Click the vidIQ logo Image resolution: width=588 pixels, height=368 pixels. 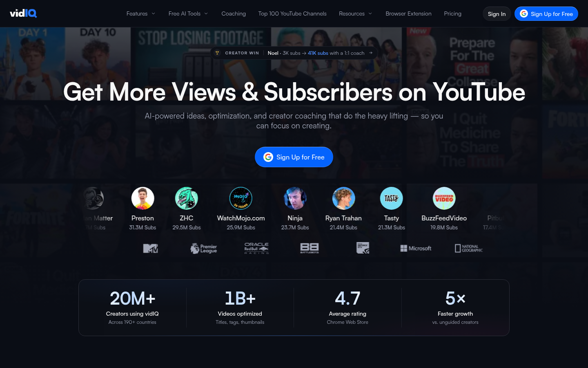coord(23,13)
